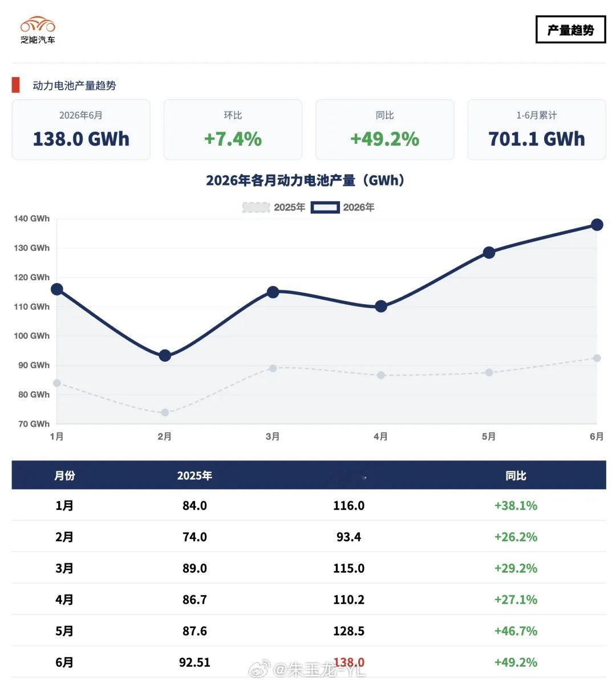Select the 2月 table row label
The height and width of the screenshot is (684, 616).
(64, 537)
